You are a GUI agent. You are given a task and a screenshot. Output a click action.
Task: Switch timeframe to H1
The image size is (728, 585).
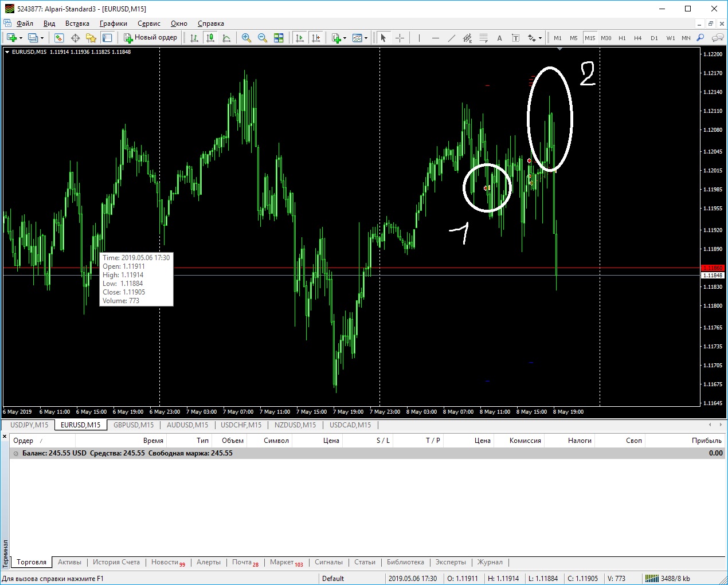pos(622,38)
